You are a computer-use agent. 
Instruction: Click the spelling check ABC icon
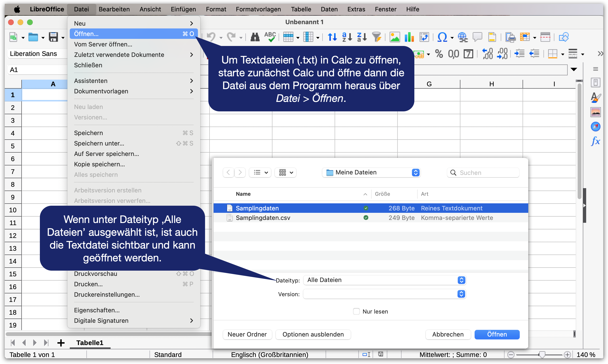(x=270, y=37)
